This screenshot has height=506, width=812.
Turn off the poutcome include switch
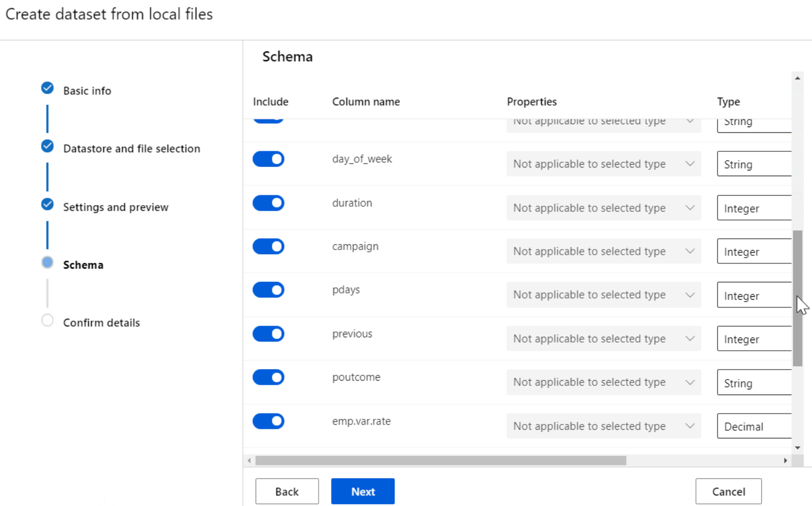(x=268, y=377)
